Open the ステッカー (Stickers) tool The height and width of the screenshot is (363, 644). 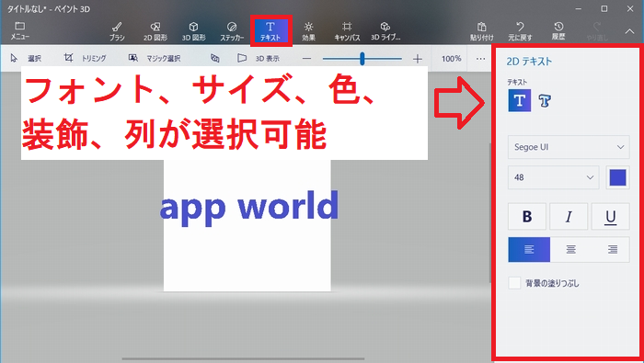click(x=232, y=31)
